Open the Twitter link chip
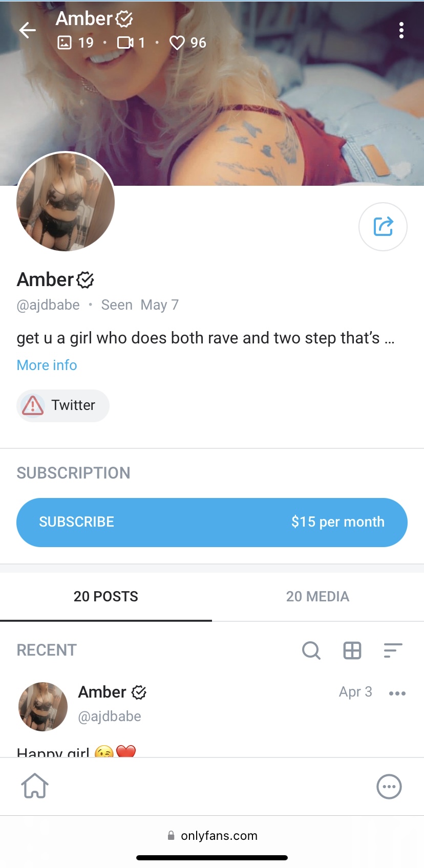Image resolution: width=424 pixels, height=868 pixels. [x=73, y=405]
